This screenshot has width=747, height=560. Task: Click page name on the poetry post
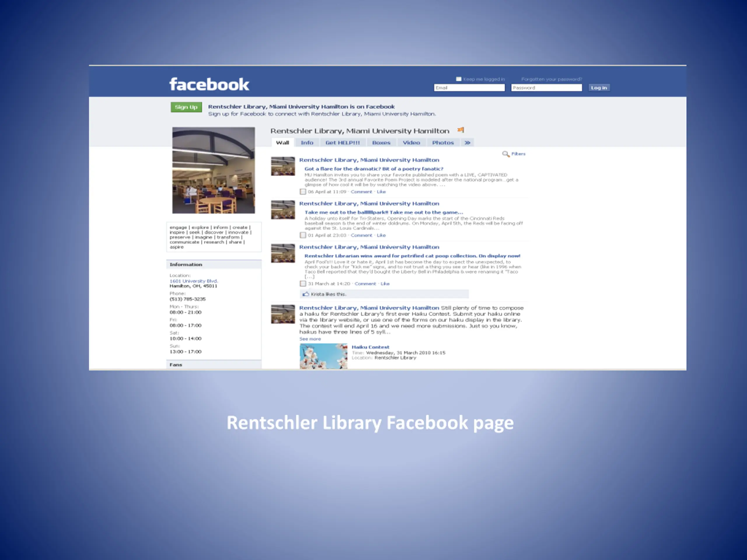(x=369, y=160)
